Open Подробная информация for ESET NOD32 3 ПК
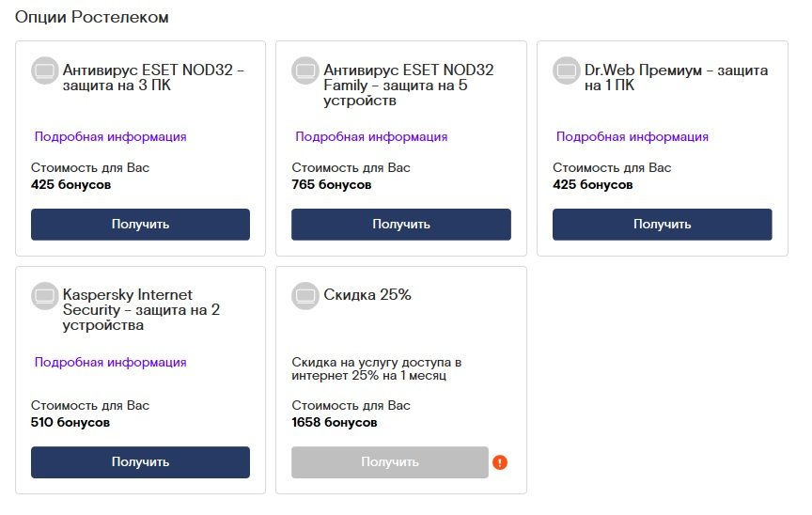Screen dimensions: 812x515 click(x=111, y=136)
